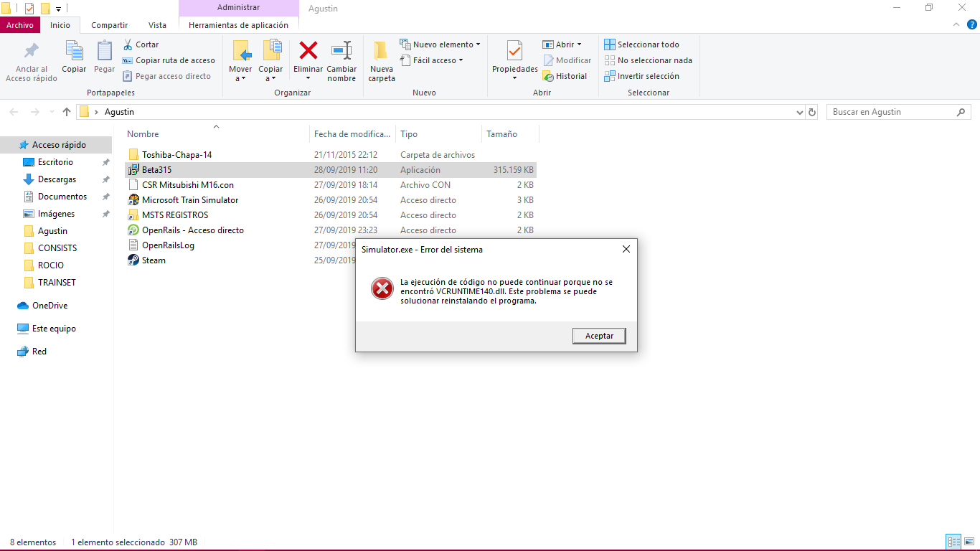Open Imágenes in the sidebar
The width and height of the screenshot is (980, 551).
(56, 214)
